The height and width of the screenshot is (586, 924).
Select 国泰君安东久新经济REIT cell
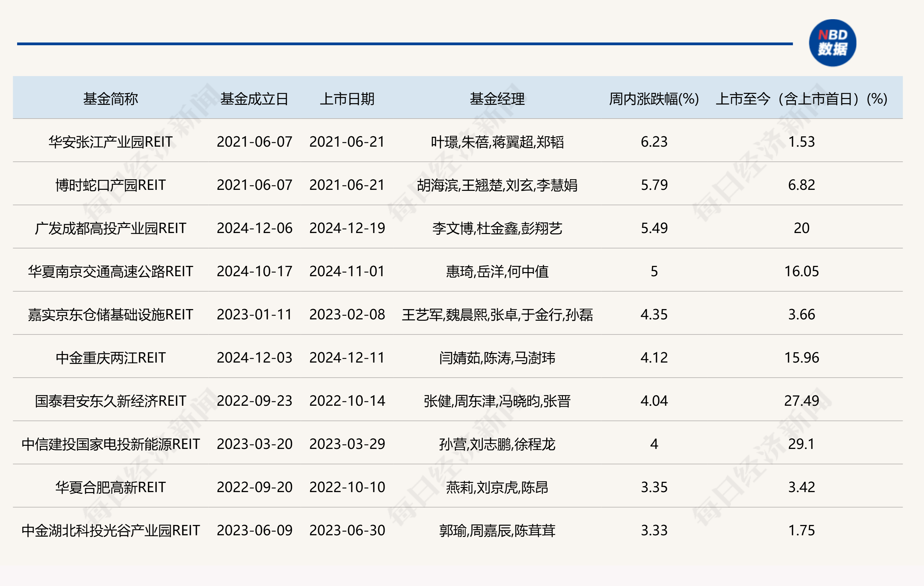click(111, 401)
